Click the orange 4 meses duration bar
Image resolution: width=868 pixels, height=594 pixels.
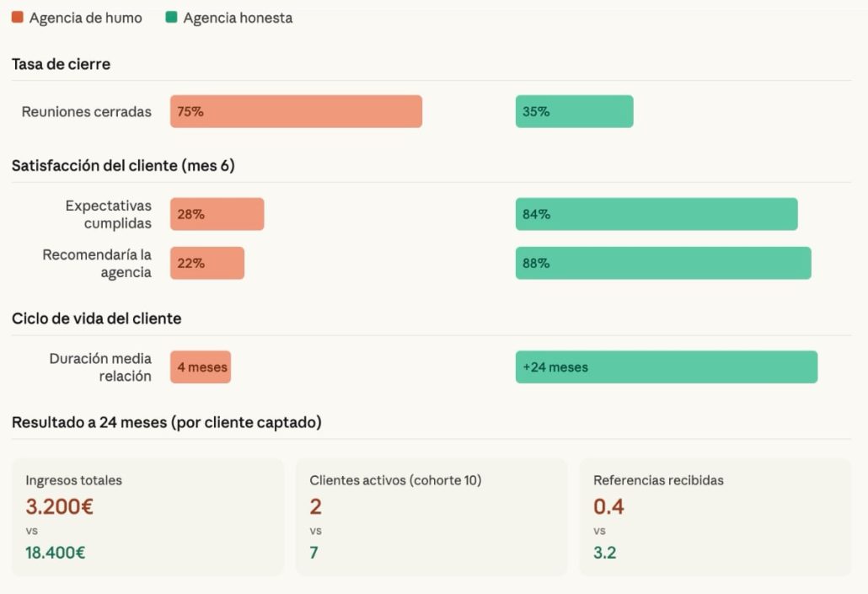point(201,367)
